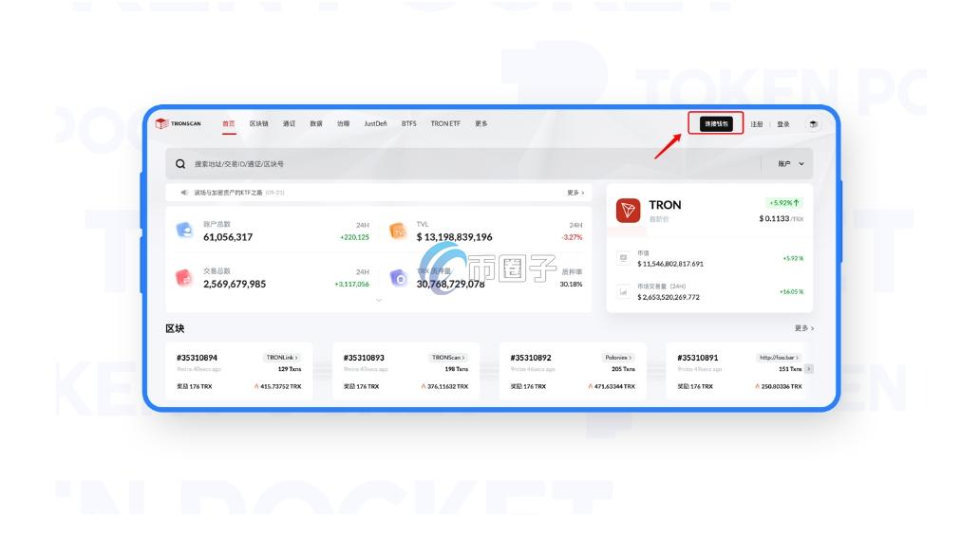
Task: Open the TRON ETF menu item
Action: [x=445, y=123]
